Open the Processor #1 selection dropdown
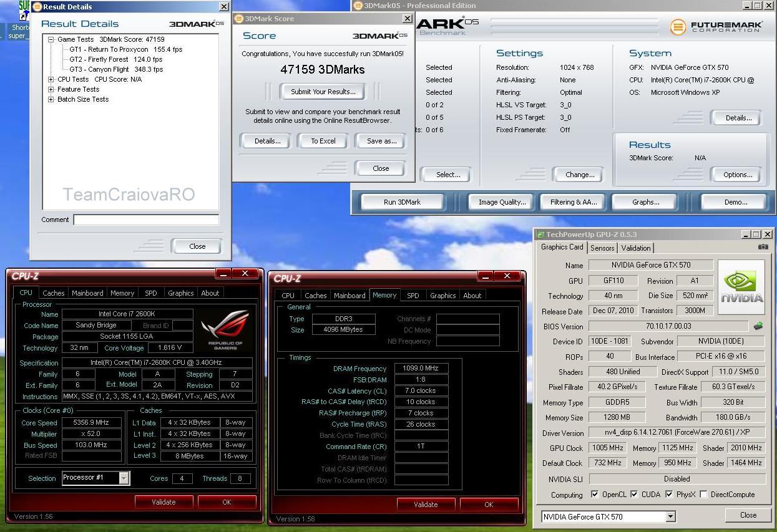Screen dimensions: 777x532 [124, 478]
